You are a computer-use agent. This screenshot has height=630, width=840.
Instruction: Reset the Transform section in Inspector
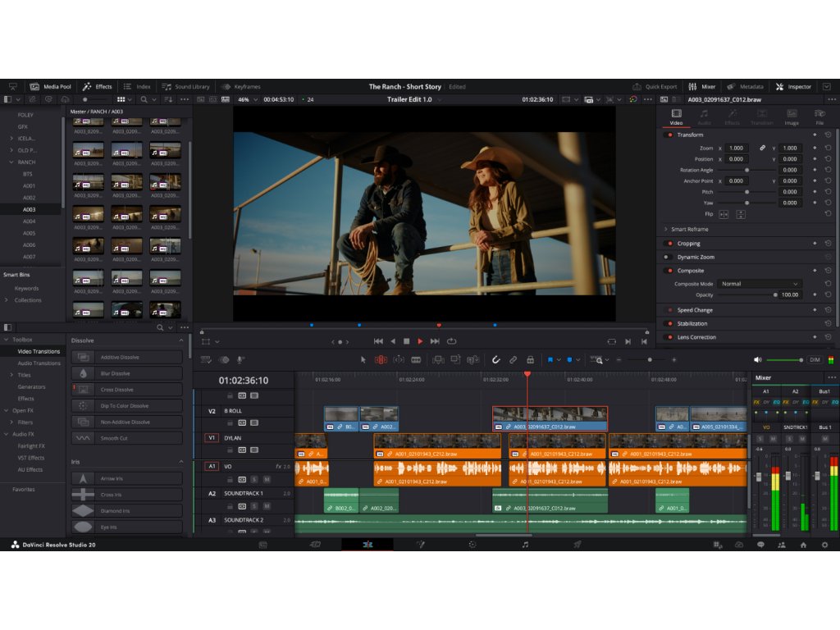[828, 135]
